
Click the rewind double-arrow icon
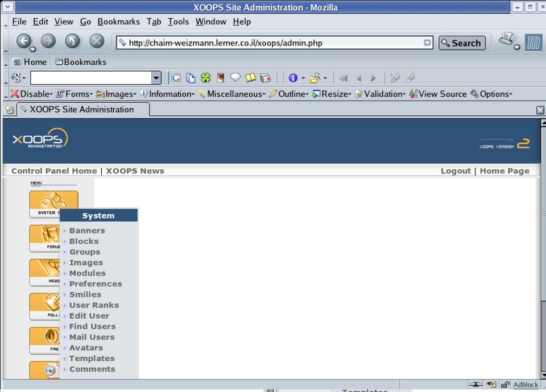343,78
